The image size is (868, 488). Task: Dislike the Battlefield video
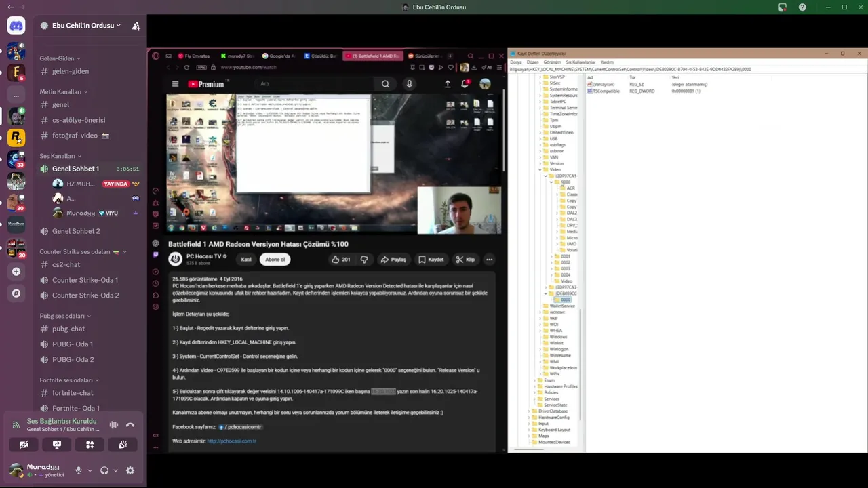click(364, 260)
